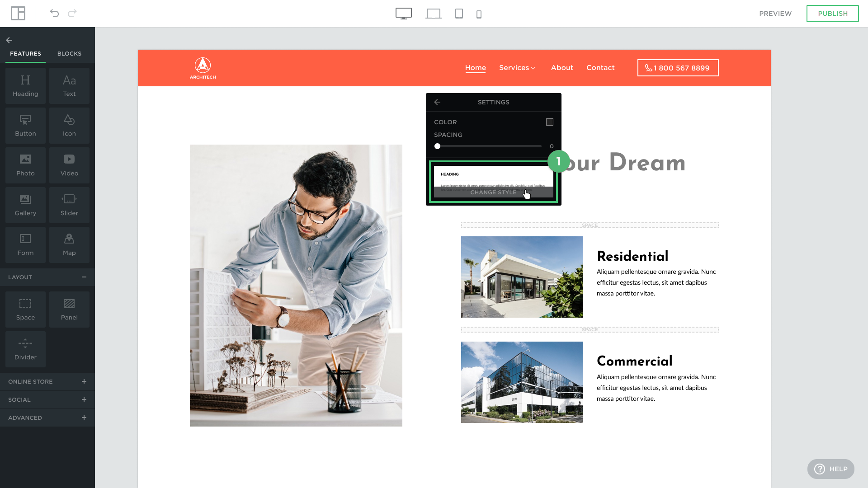Click the 1 800 567 8899 phone button
This screenshot has width=868, height=488.
(678, 68)
